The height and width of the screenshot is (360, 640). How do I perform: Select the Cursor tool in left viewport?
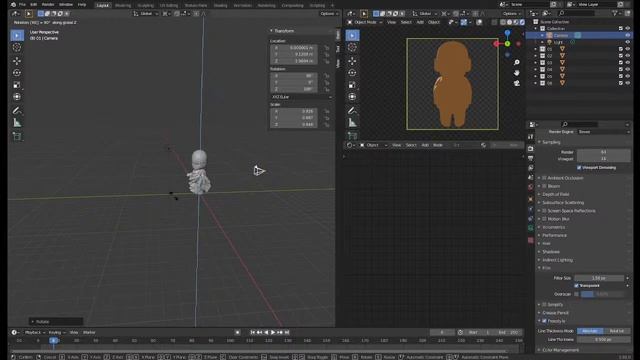(x=17, y=48)
